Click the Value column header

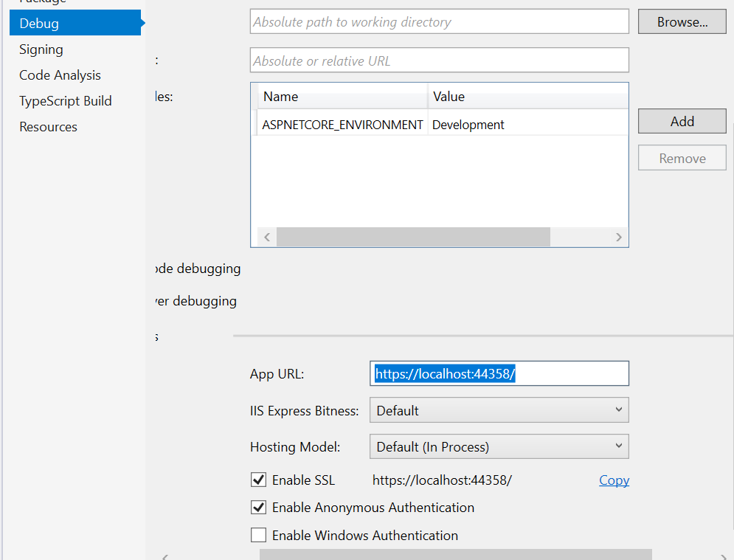tap(528, 97)
